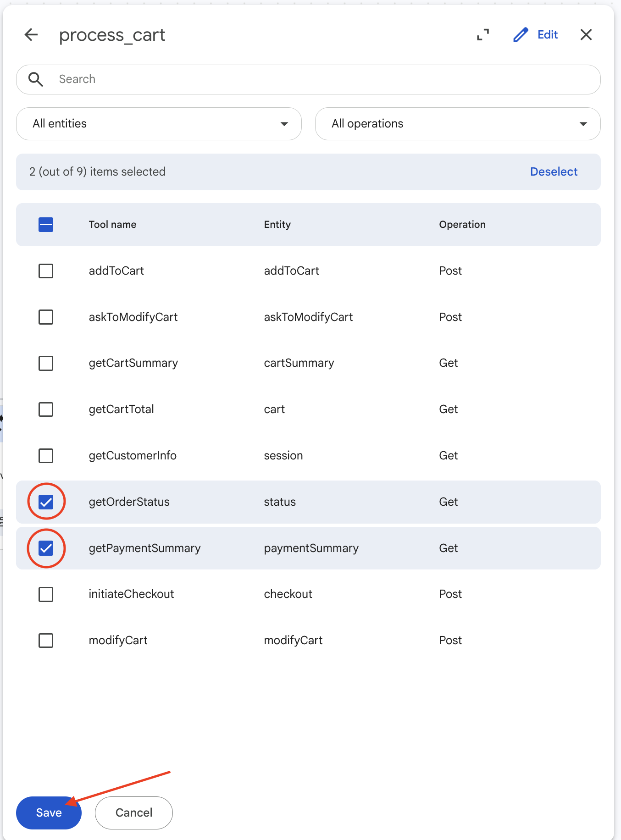Click the modifyCart tool name
This screenshot has height=840, width=621.
118,641
